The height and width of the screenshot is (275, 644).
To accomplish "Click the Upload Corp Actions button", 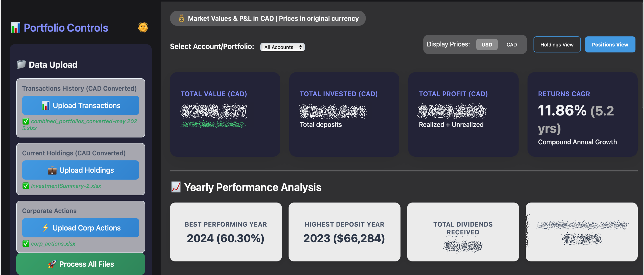I will (81, 228).
